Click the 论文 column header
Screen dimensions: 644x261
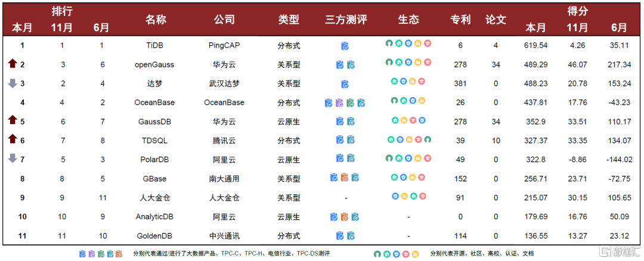(496, 19)
